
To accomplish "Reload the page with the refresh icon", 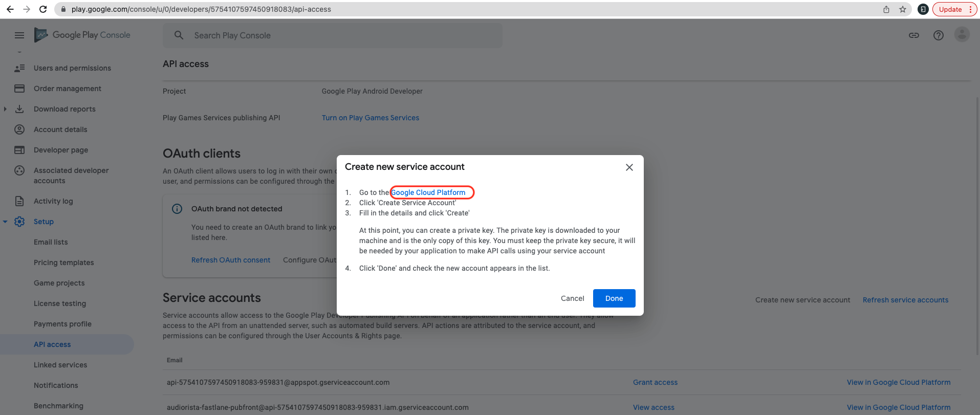I will [43, 9].
